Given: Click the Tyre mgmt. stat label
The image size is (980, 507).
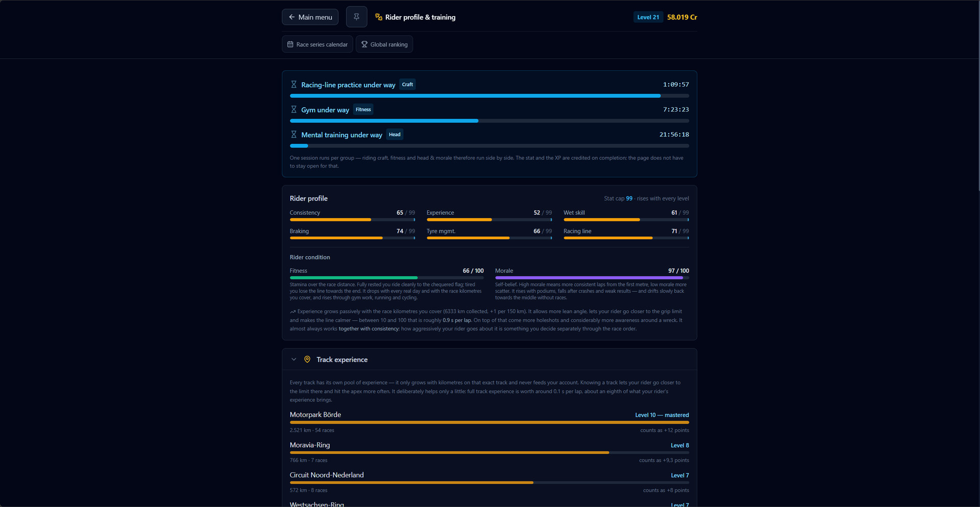Looking at the screenshot, I should click(x=441, y=231).
